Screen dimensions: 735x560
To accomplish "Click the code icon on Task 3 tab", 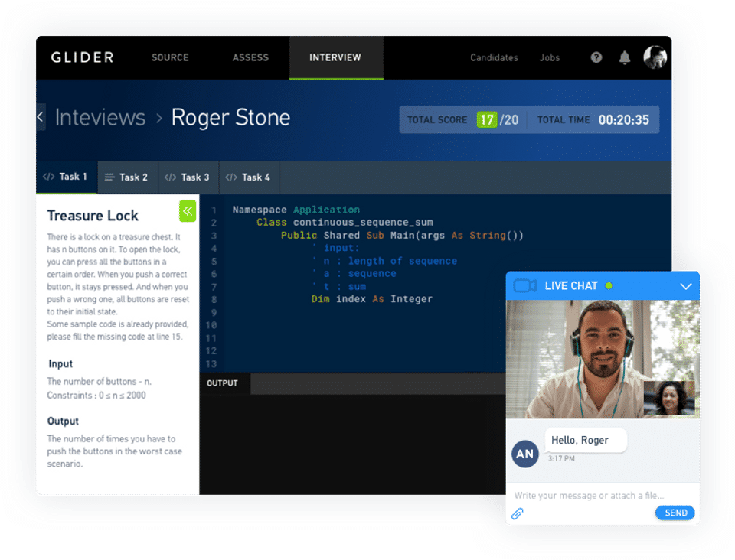I will (170, 177).
